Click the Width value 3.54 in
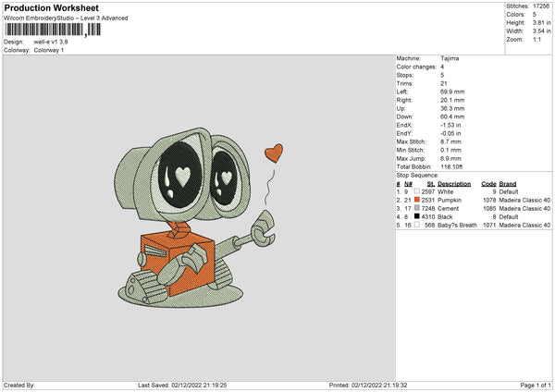This screenshot has height=392, width=555. click(x=541, y=31)
